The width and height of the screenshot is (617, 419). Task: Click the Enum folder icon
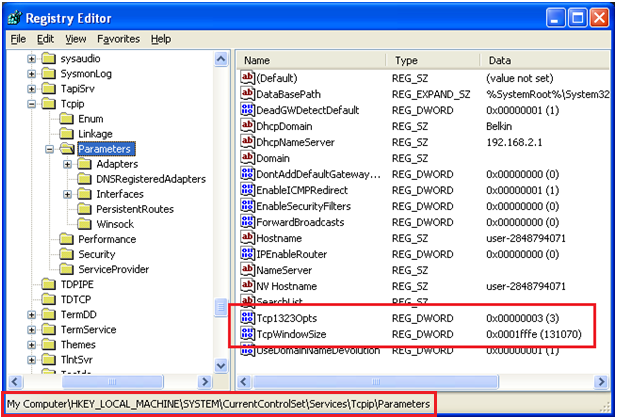point(66,119)
